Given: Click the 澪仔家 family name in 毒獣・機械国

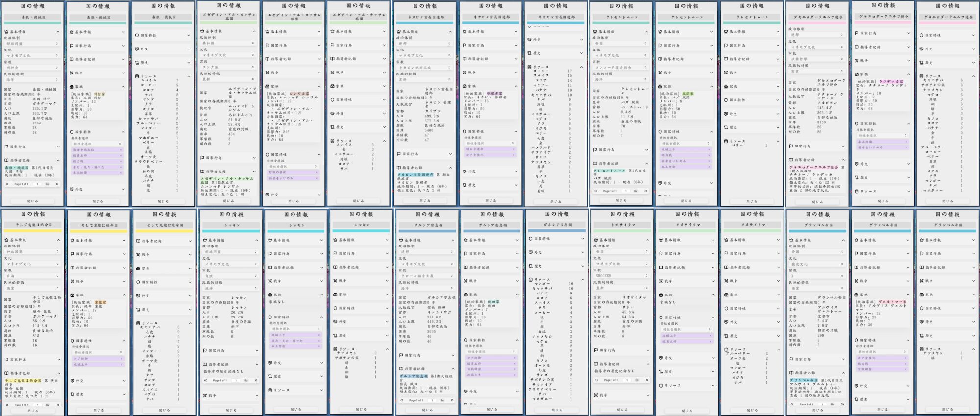Looking at the screenshot, I should click(x=99, y=94).
